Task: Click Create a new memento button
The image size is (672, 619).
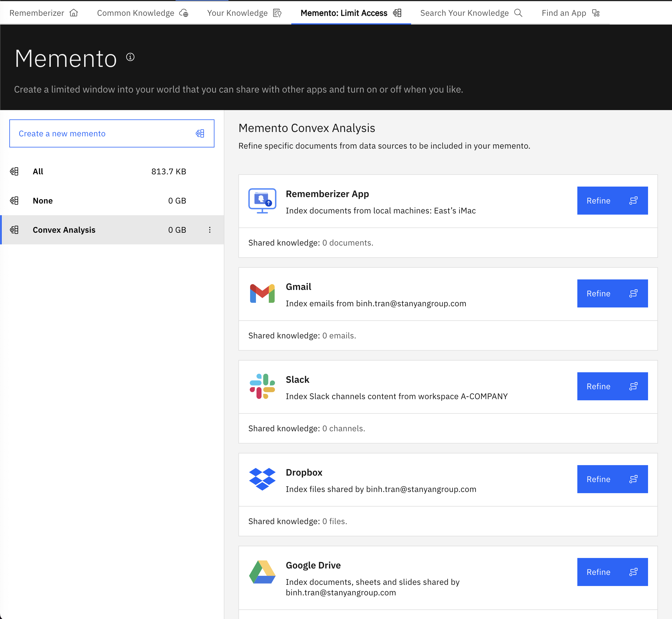Action: coord(112,133)
